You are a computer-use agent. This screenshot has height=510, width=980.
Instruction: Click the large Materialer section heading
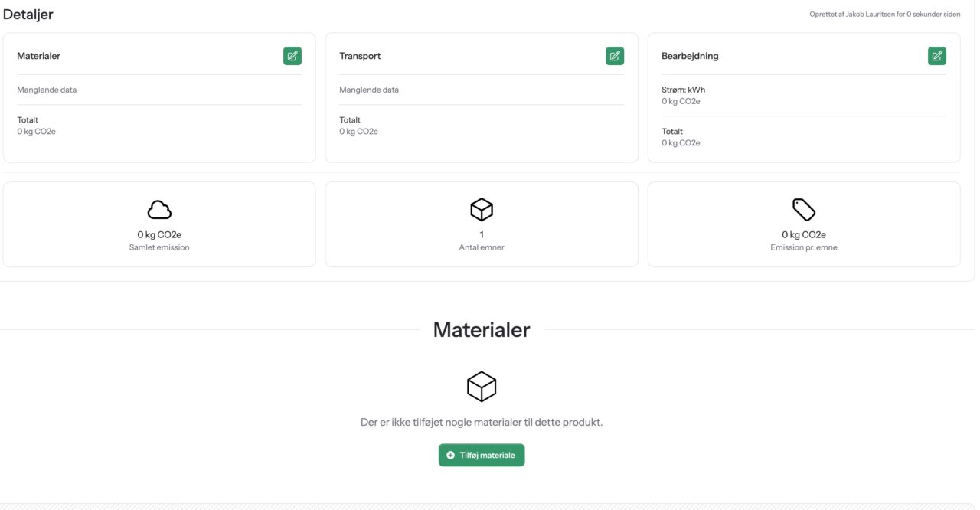481,329
